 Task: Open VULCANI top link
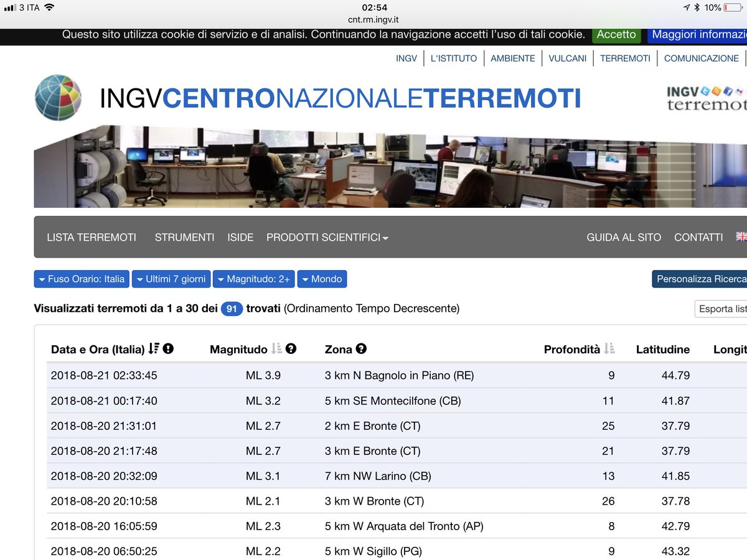coord(568,58)
